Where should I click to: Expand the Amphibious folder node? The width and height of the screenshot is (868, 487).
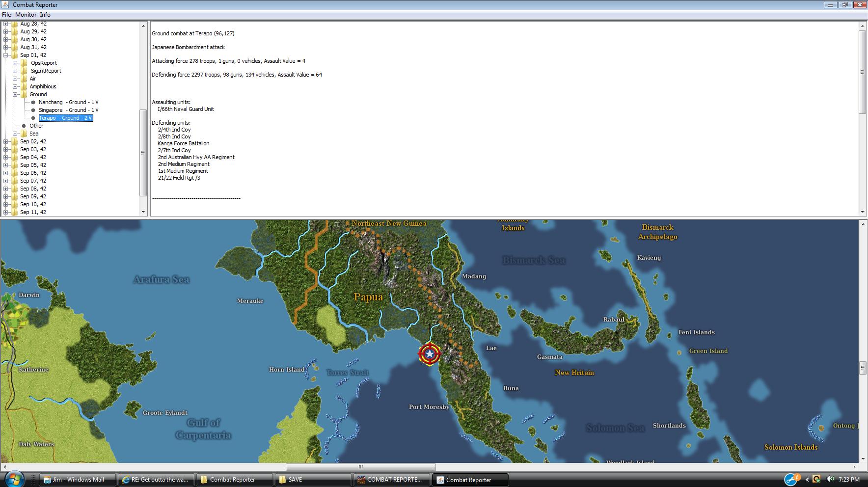click(x=15, y=86)
